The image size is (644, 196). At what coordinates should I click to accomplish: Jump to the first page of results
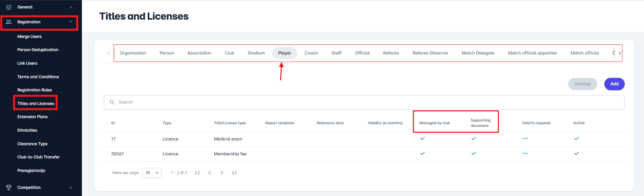197,173
